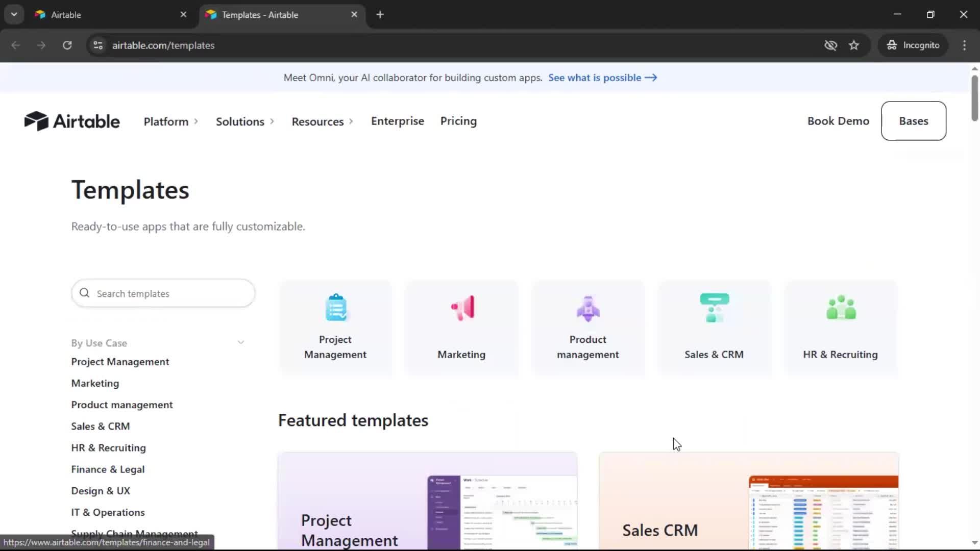Click the tracking protection eye icon
The height and width of the screenshot is (551, 980).
[830, 45]
